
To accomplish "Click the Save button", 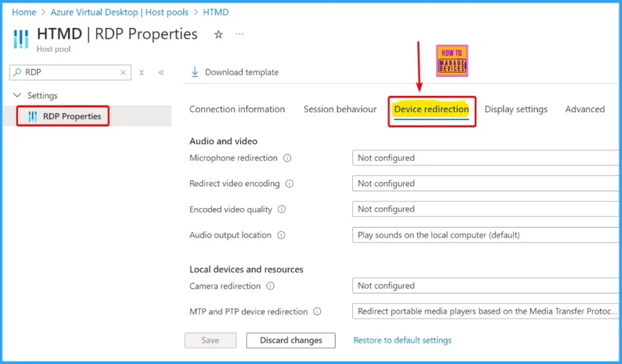I will 210,340.
